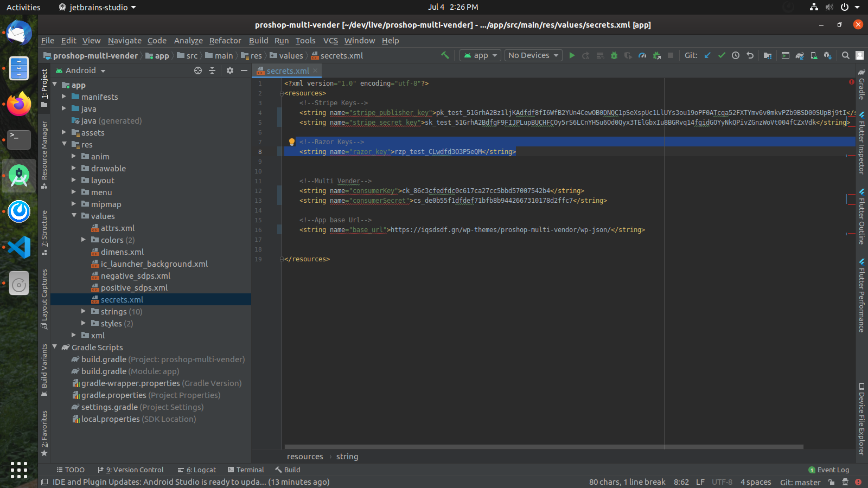868x488 pixels.
Task: Open the No Devices dropdown
Action: tap(533, 55)
